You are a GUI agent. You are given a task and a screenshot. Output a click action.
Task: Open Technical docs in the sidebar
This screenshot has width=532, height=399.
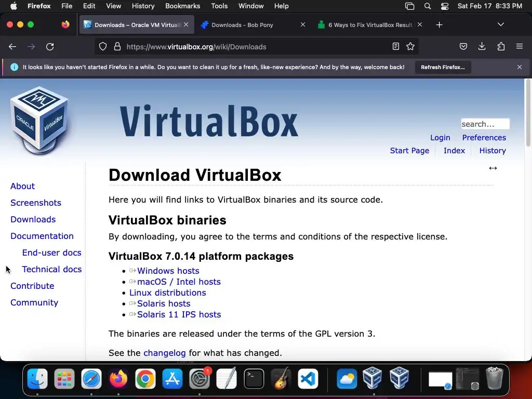52,269
